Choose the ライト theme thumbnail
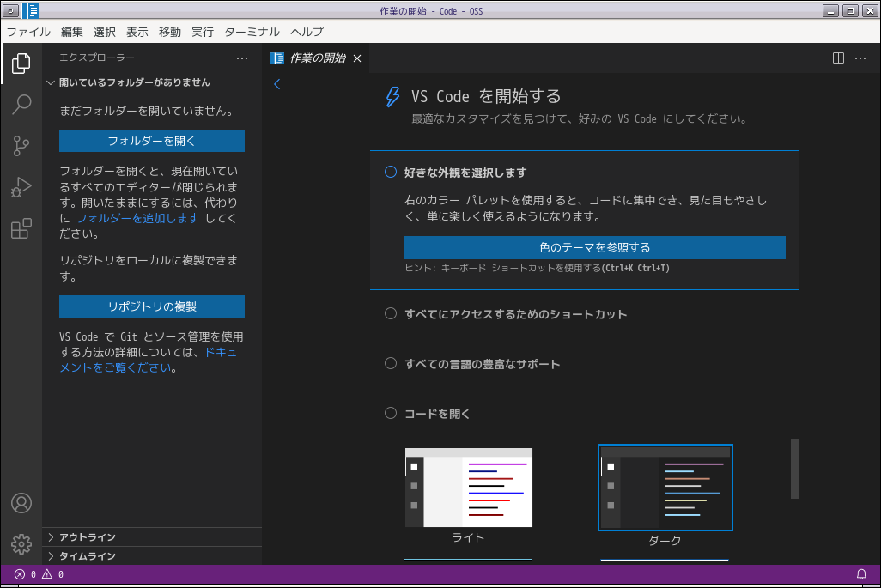Image resolution: width=881 pixels, height=588 pixels. pyautogui.click(x=469, y=488)
